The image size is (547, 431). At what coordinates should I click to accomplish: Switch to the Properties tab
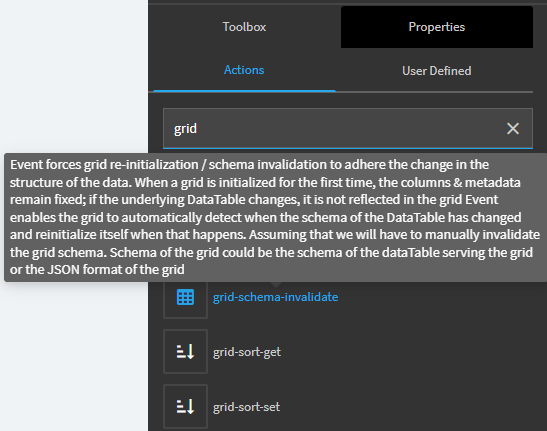click(437, 27)
